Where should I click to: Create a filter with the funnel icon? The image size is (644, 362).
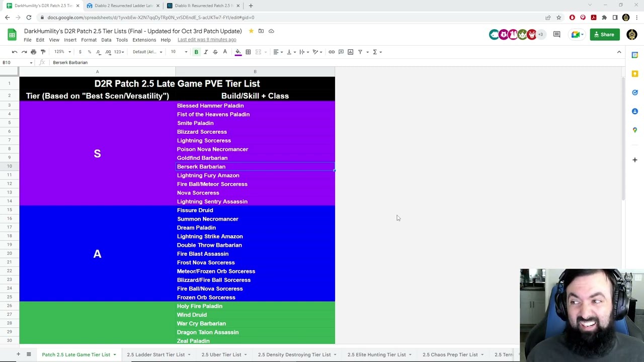[360, 52]
